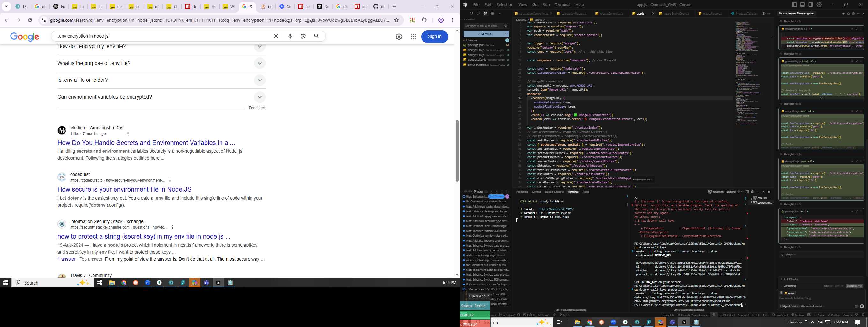The height and width of the screenshot is (327, 868).
Task: Maximize terminal panel with up chevron
Action: click(x=764, y=192)
